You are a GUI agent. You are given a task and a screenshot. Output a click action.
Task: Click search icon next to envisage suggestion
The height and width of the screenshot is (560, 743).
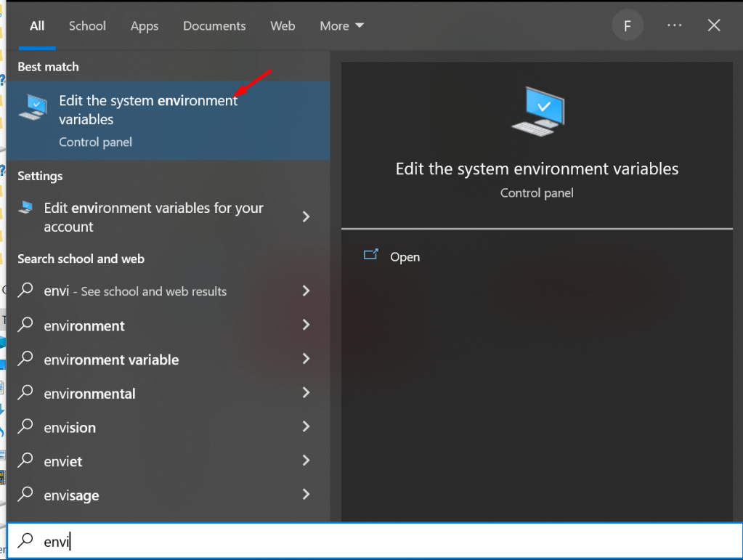tap(26, 495)
